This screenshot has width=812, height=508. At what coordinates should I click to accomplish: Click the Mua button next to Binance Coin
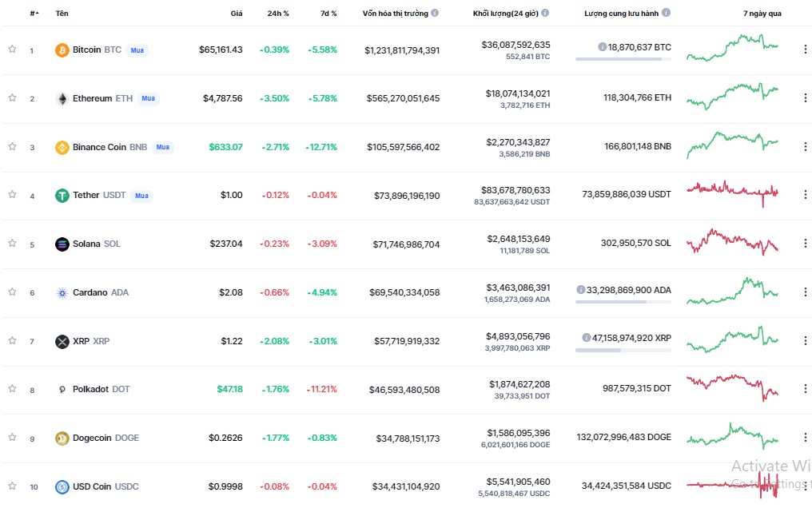coord(163,147)
